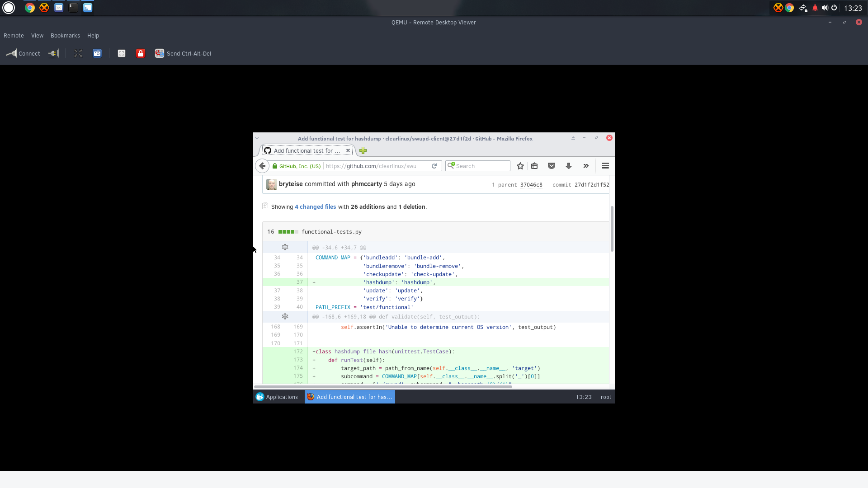Click bryteise's avatar image

pos(272,184)
